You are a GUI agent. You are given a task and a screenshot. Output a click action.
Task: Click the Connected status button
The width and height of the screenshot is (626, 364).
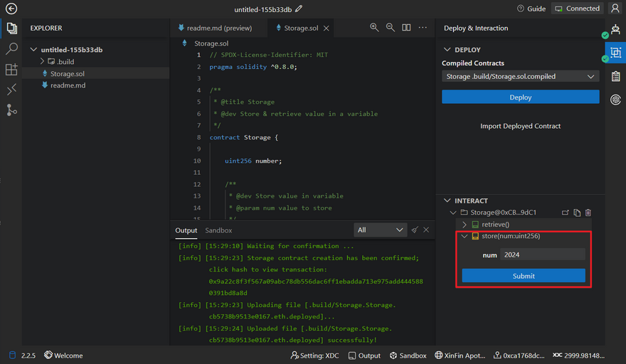tap(578, 9)
